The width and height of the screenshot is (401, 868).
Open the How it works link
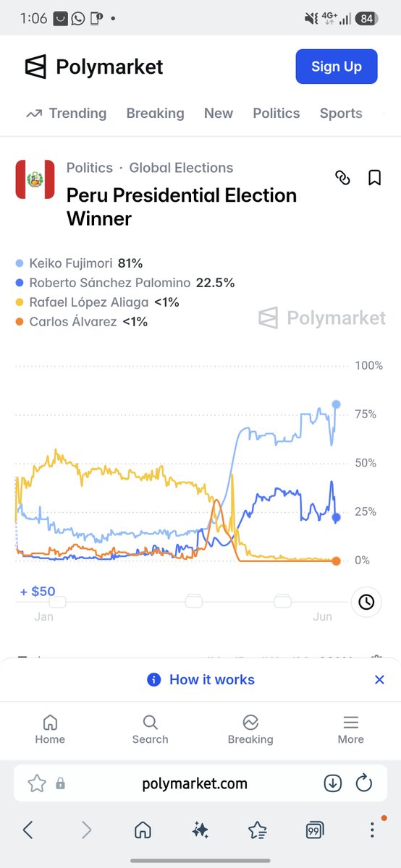(x=211, y=679)
